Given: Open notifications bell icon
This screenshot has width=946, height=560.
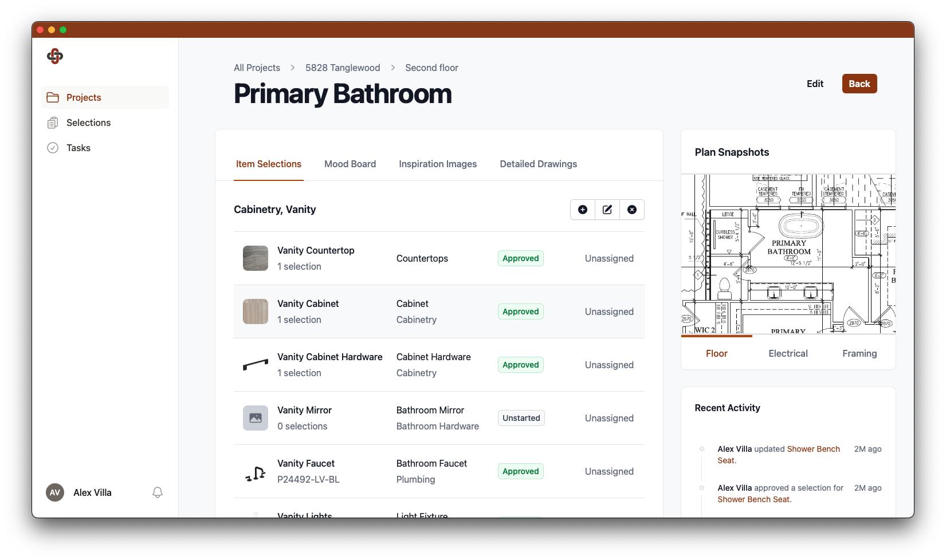Looking at the screenshot, I should click(x=158, y=492).
